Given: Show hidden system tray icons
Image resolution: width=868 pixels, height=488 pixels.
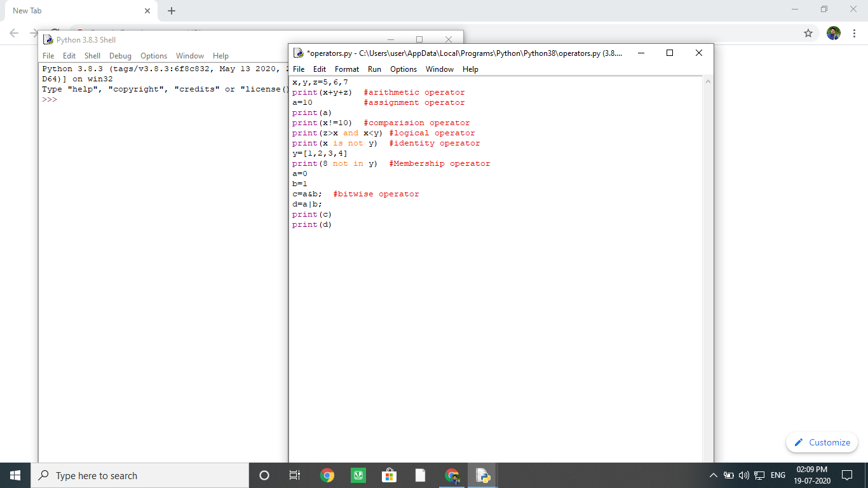Looking at the screenshot, I should (713, 475).
